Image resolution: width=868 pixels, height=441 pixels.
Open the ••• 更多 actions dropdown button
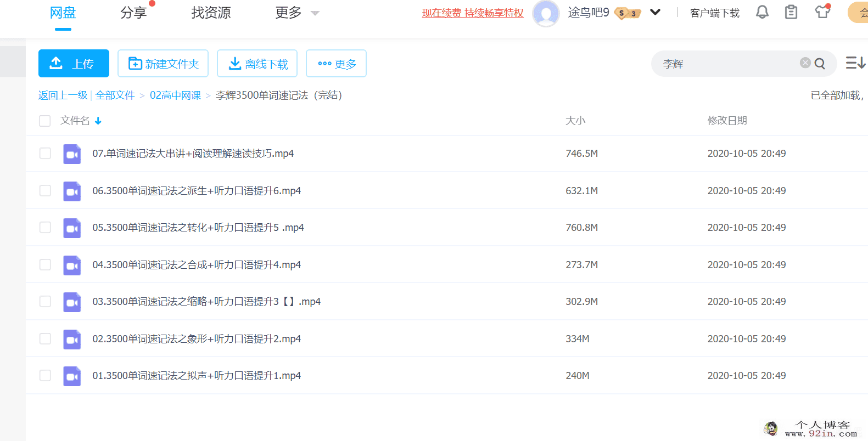click(336, 64)
